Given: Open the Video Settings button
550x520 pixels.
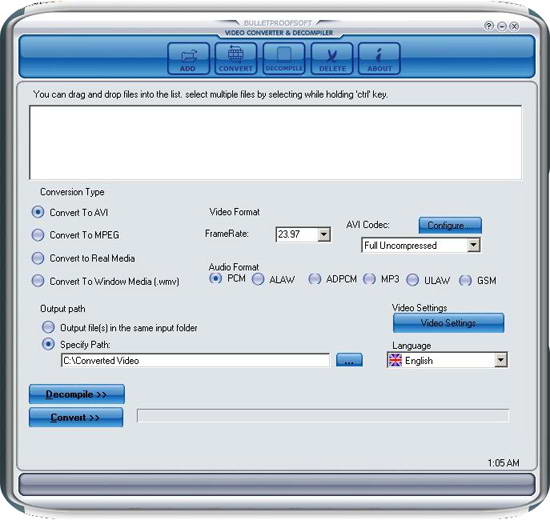Looking at the screenshot, I should click(x=448, y=323).
